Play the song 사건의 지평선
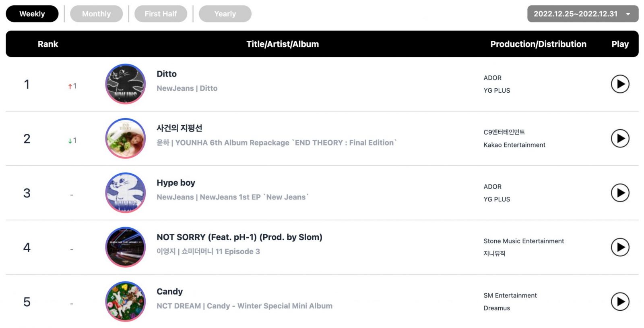Screen dimensions: 644x328 (620, 139)
